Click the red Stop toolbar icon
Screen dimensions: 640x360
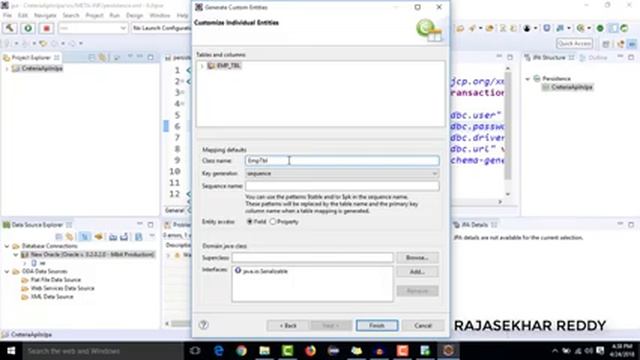[x=46, y=28]
